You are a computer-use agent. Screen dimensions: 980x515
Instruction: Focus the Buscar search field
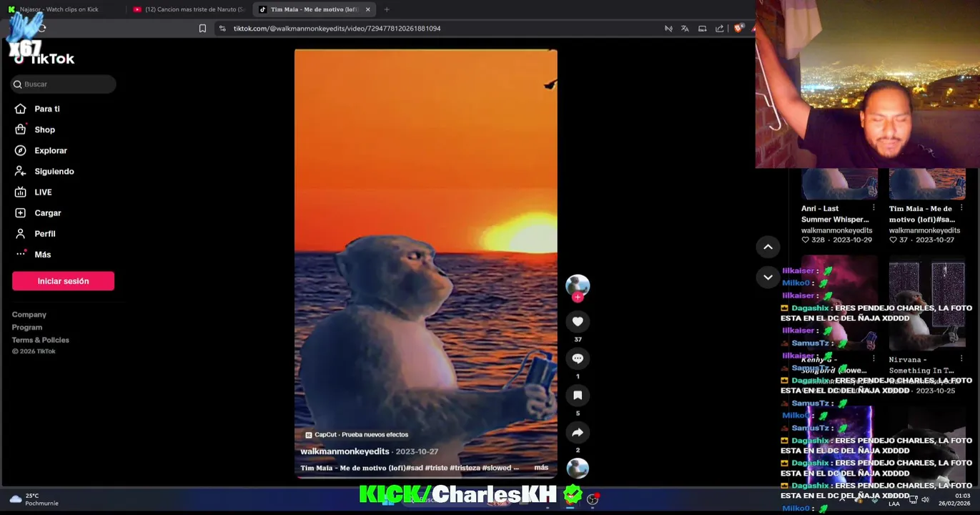64,84
